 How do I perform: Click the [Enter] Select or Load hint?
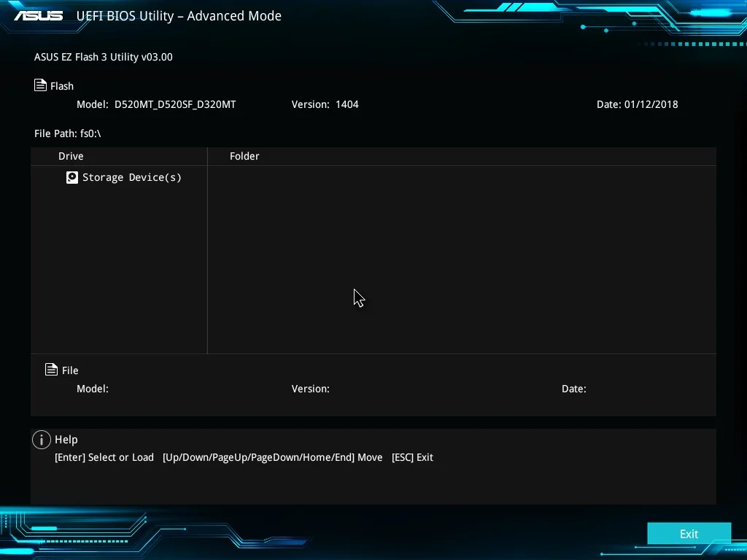[104, 457]
